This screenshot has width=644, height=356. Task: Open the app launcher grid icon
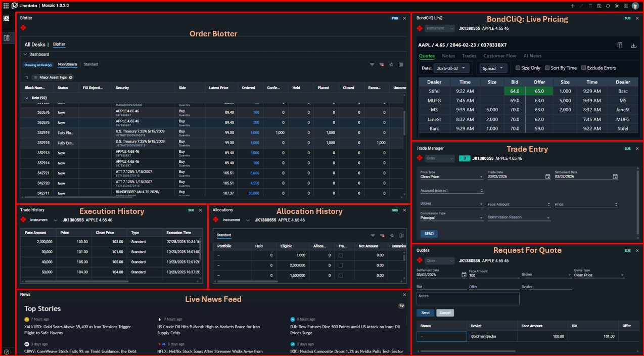[x=6, y=6]
